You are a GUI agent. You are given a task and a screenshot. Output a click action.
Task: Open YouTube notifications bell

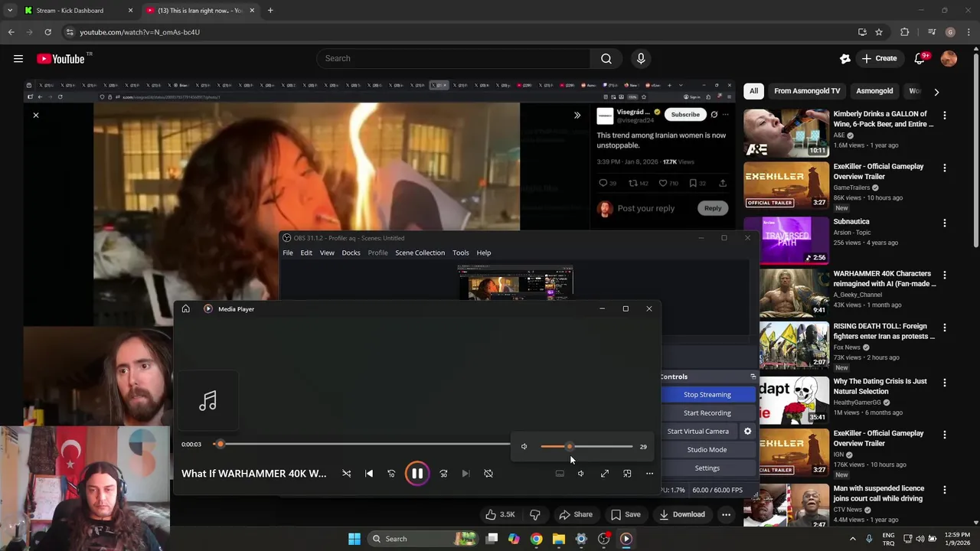920,59
